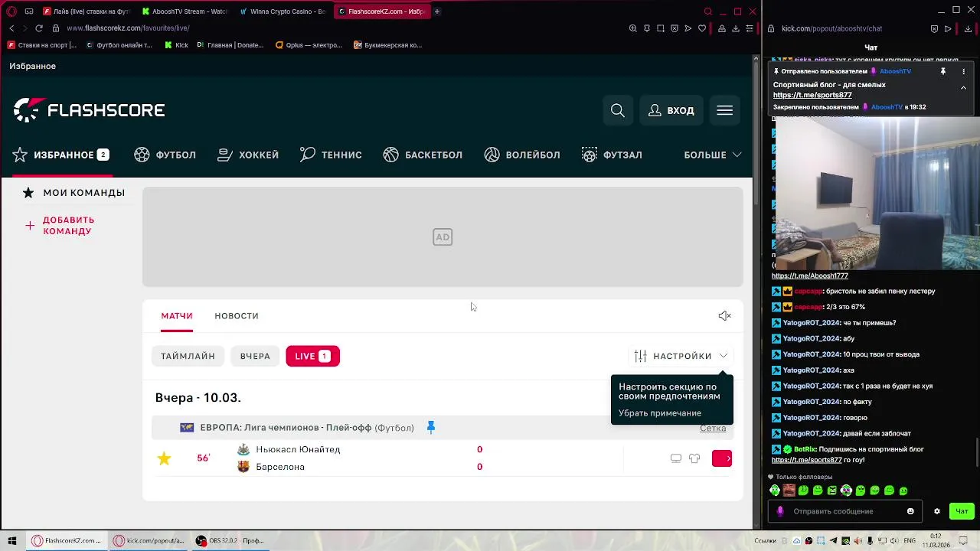Image resolution: width=980 pixels, height=551 pixels.
Task: Open a new browser tab
Action: 437,11
